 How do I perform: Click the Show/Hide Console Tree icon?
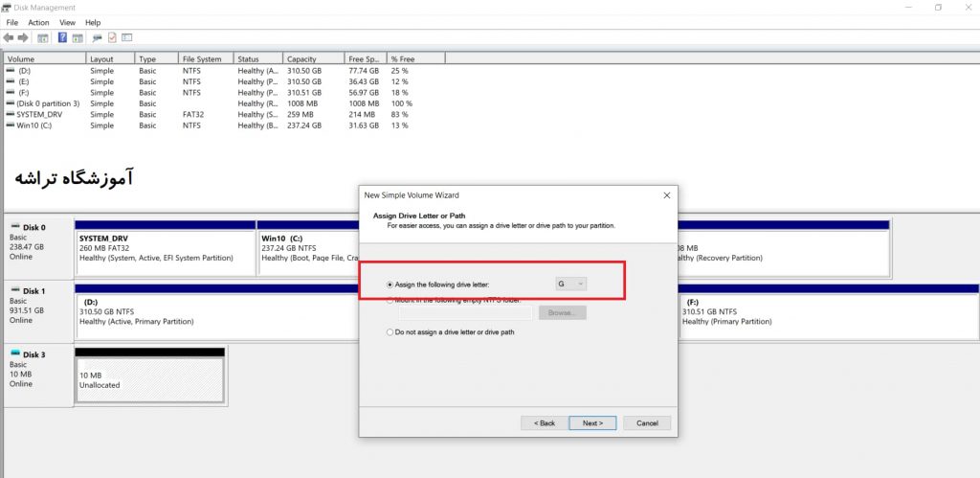(42, 38)
